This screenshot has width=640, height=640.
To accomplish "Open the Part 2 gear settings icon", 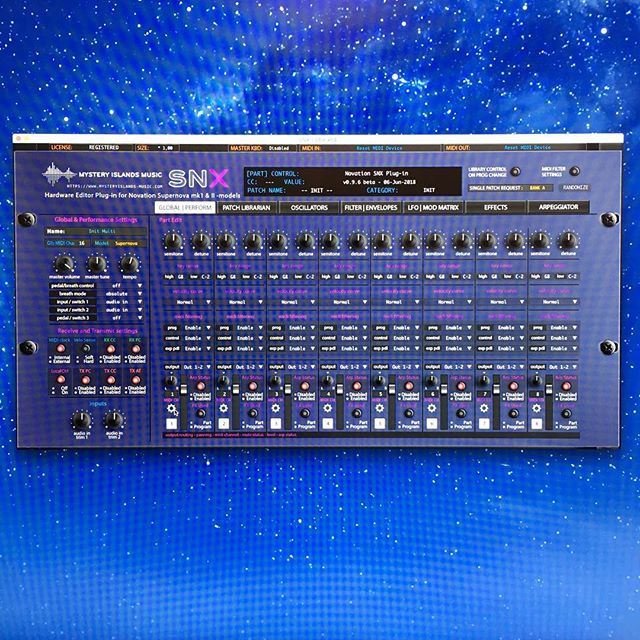I will (224, 408).
